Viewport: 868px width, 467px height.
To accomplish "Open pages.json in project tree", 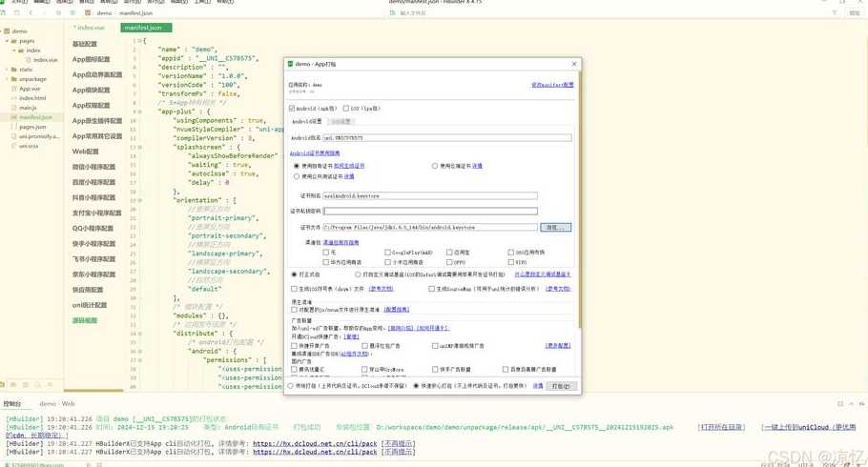I will pos(32,127).
